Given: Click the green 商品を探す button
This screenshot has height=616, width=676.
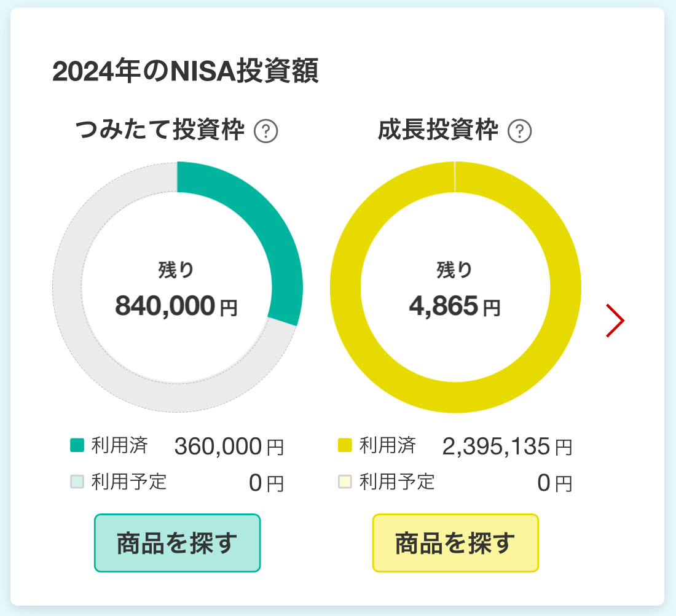Looking at the screenshot, I should [177, 543].
